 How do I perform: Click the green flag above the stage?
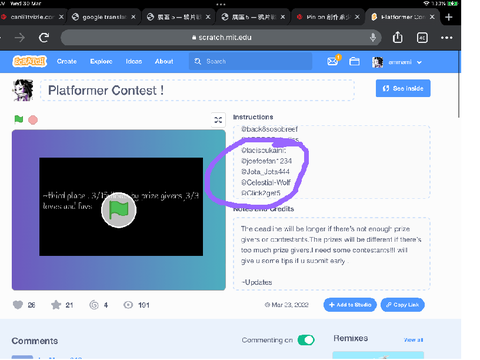pos(19,119)
